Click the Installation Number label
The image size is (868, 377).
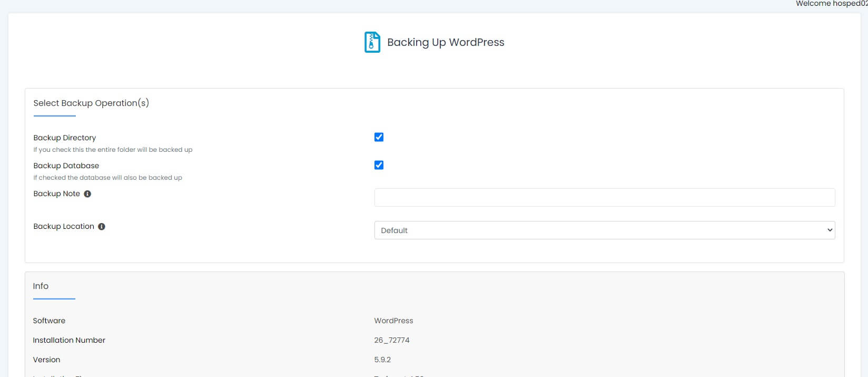coord(69,340)
